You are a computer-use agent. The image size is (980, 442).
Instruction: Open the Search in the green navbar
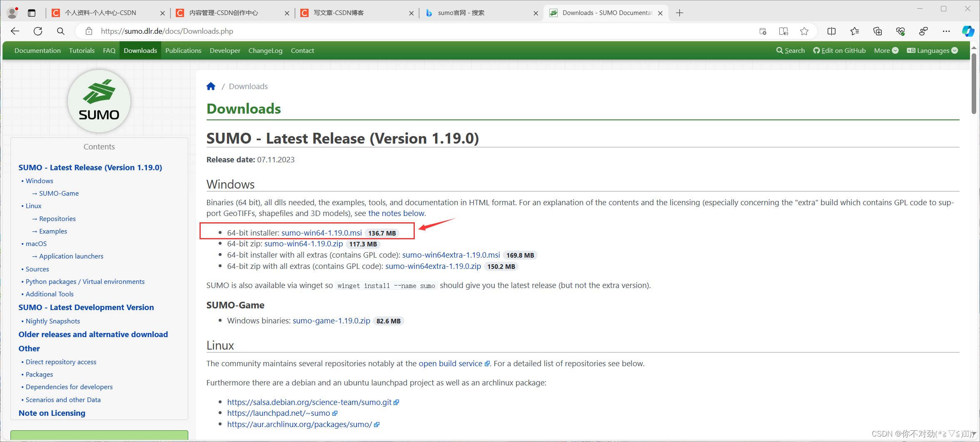(790, 50)
